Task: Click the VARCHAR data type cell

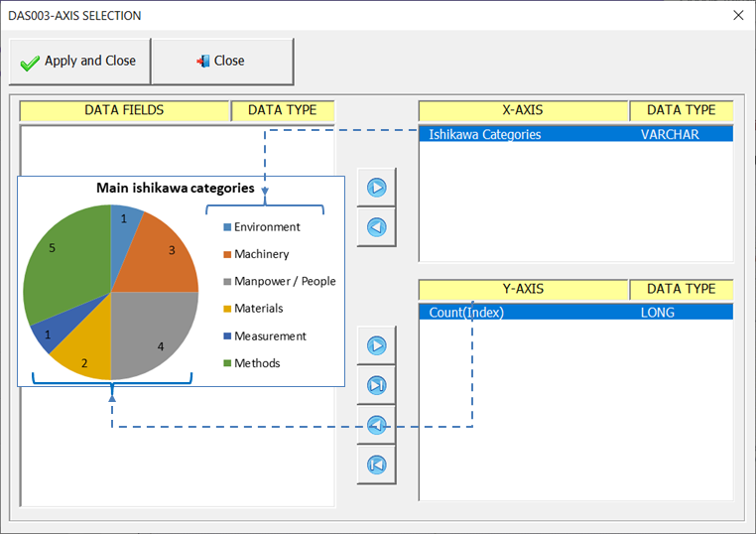Action: pos(670,134)
